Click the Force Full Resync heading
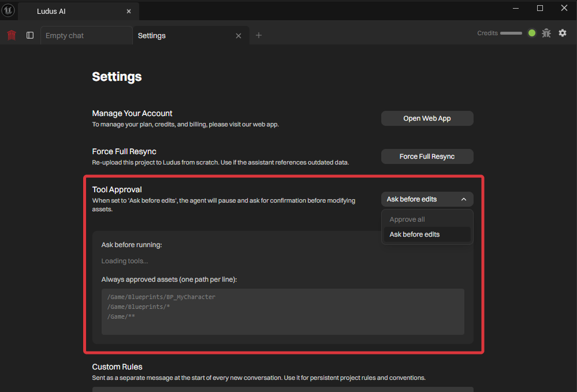The width and height of the screenshot is (577, 392). click(124, 151)
